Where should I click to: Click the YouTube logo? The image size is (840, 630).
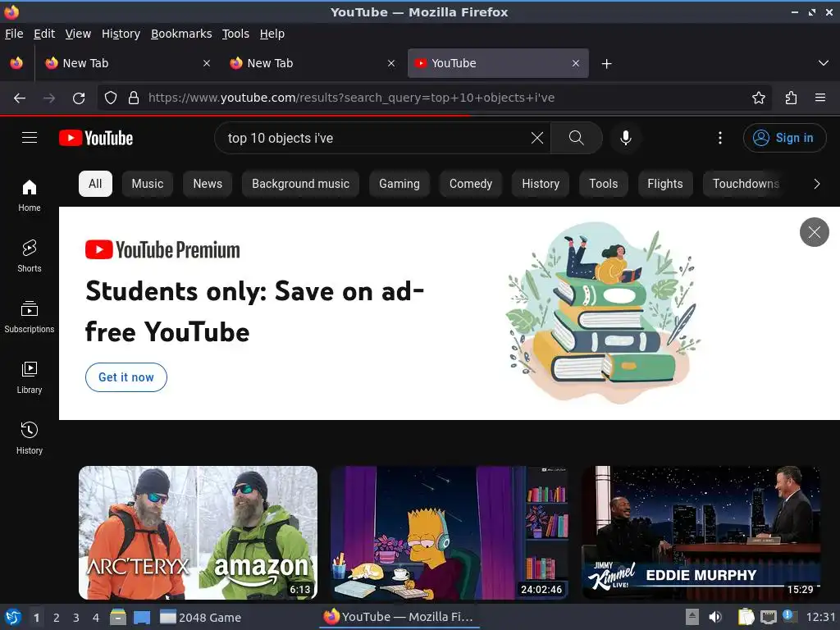coord(96,138)
